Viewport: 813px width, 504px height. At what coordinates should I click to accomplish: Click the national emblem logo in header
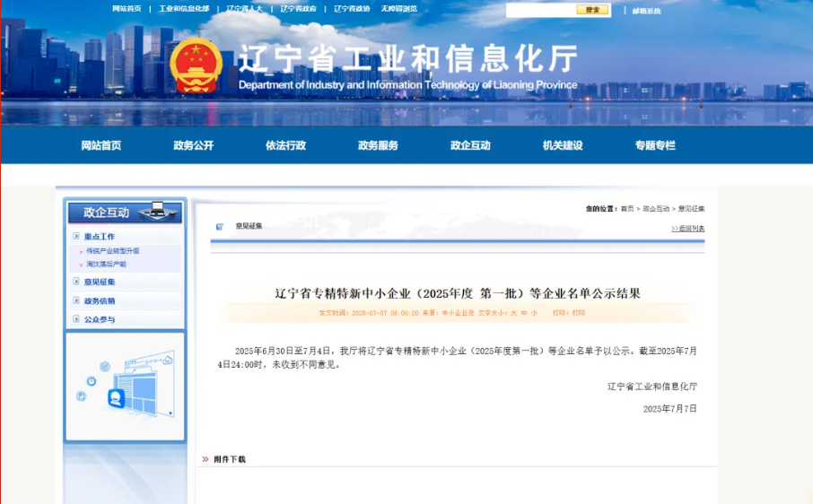[x=196, y=65]
